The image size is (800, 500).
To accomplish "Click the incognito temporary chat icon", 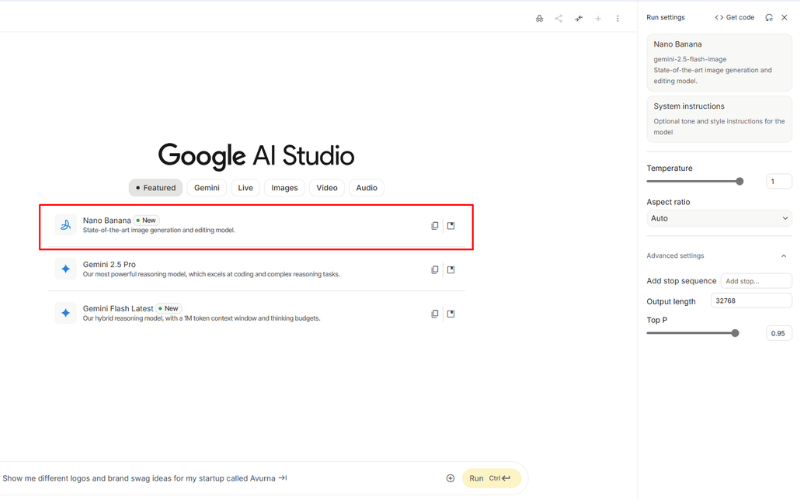I will [x=540, y=18].
